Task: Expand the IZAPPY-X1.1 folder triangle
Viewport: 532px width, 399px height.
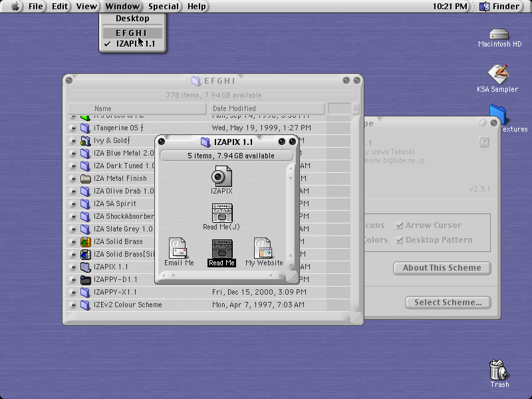Action: click(73, 293)
